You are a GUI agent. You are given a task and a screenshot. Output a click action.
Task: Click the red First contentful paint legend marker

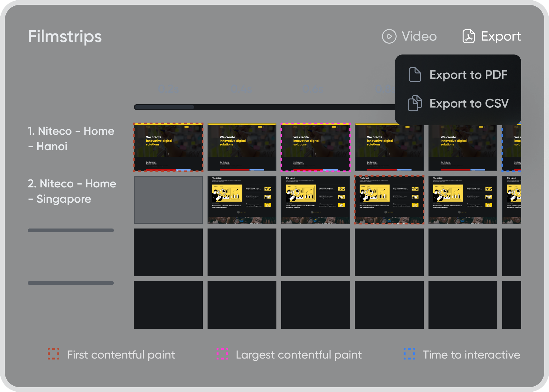pyautogui.click(x=54, y=355)
